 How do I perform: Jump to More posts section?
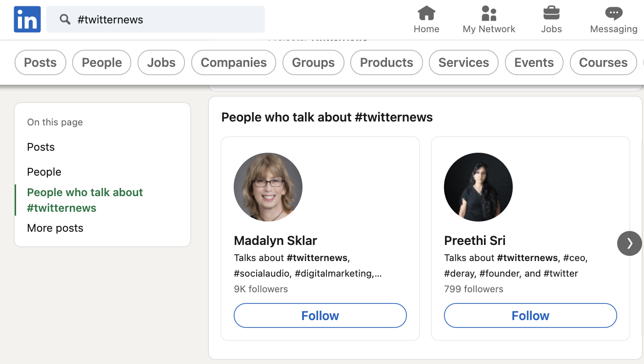click(55, 228)
